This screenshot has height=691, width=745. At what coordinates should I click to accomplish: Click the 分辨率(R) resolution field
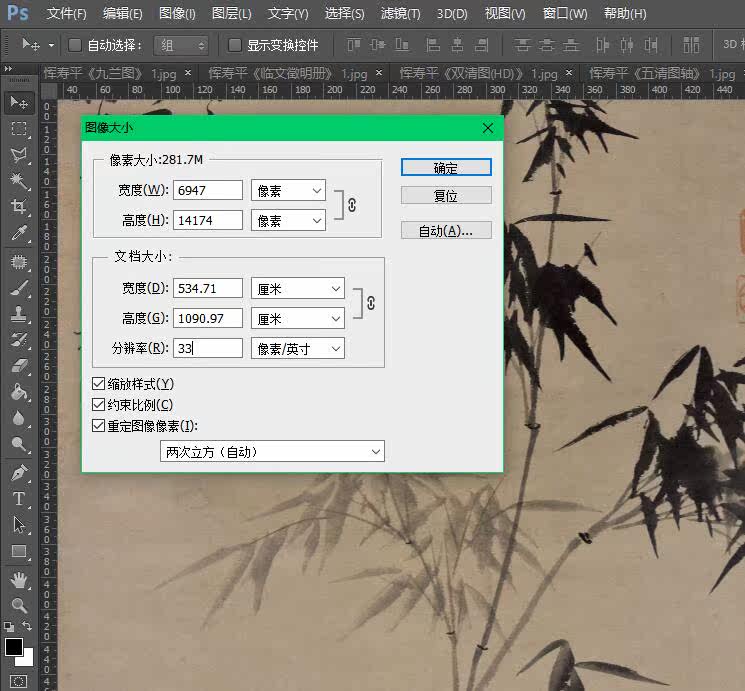[x=208, y=348]
